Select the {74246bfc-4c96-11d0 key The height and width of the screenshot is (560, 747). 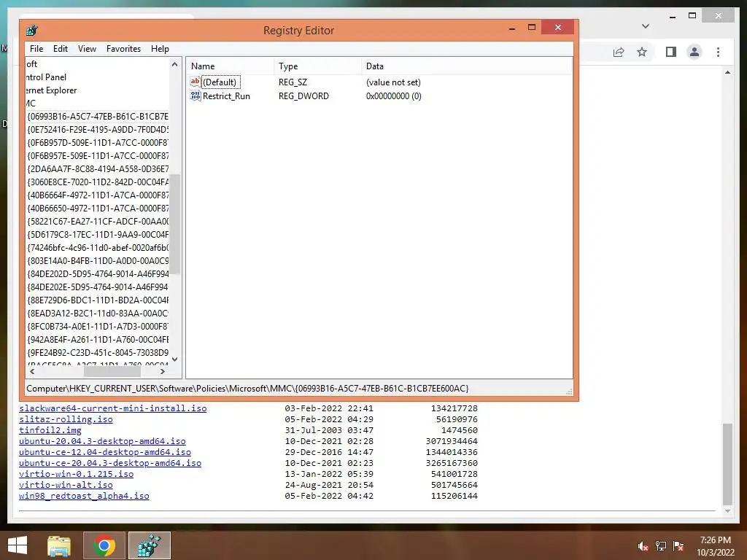(x=98, y=248)
